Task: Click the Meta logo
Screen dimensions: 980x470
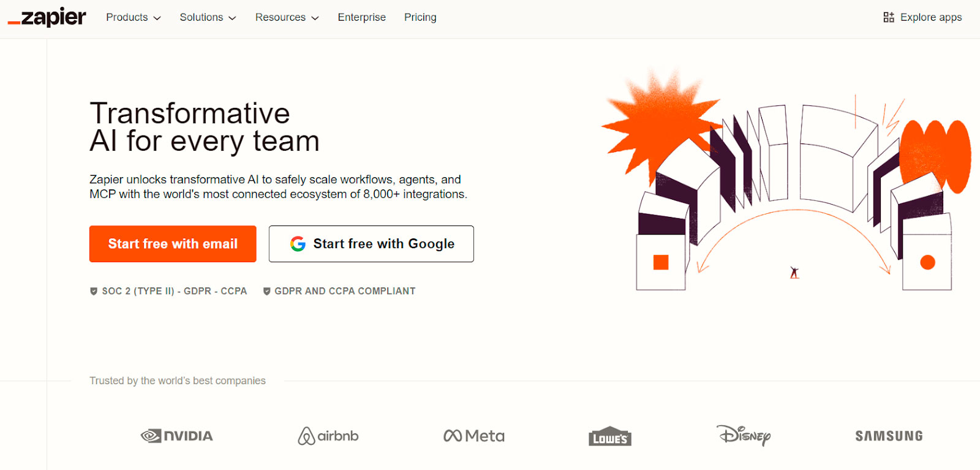Action: click(x=474, y=436)
